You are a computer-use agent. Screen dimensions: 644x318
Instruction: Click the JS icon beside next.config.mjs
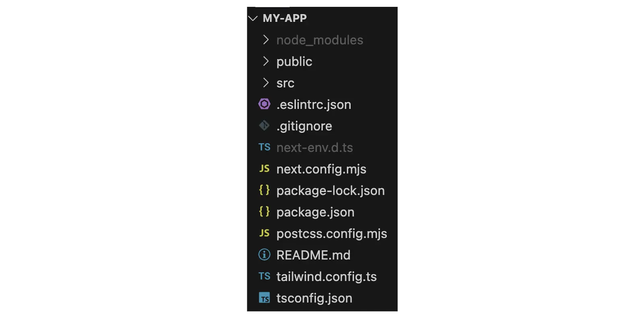[x=264, y=169]
